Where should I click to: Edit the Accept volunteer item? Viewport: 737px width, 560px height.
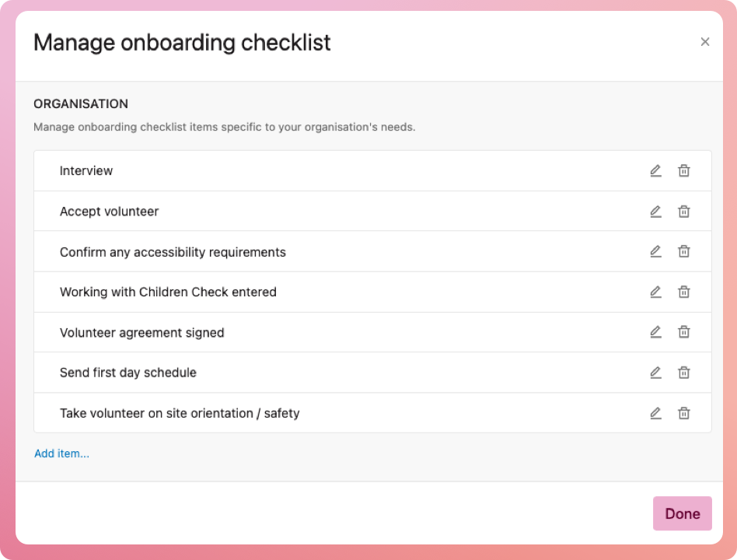point(655,212)
